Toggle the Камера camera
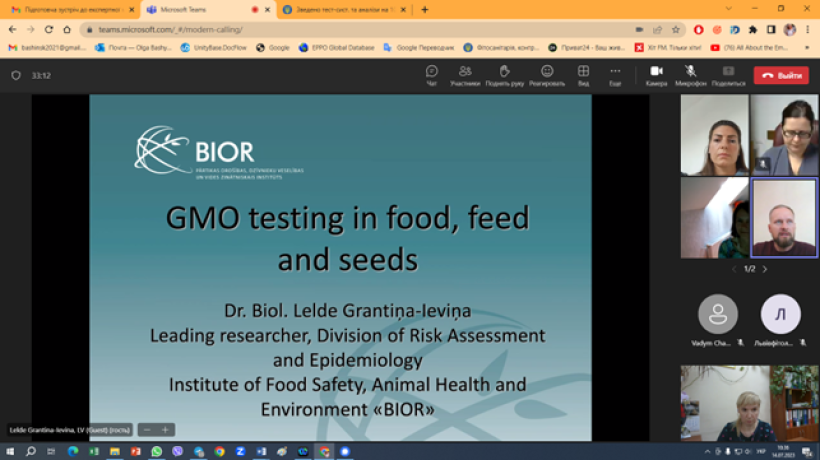Screen dimensions: 820x460 pos(656,75)
